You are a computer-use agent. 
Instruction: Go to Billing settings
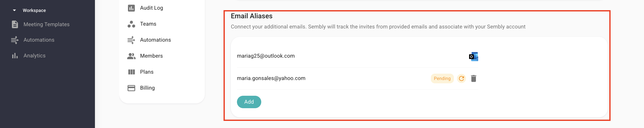[x=147, y=88]
